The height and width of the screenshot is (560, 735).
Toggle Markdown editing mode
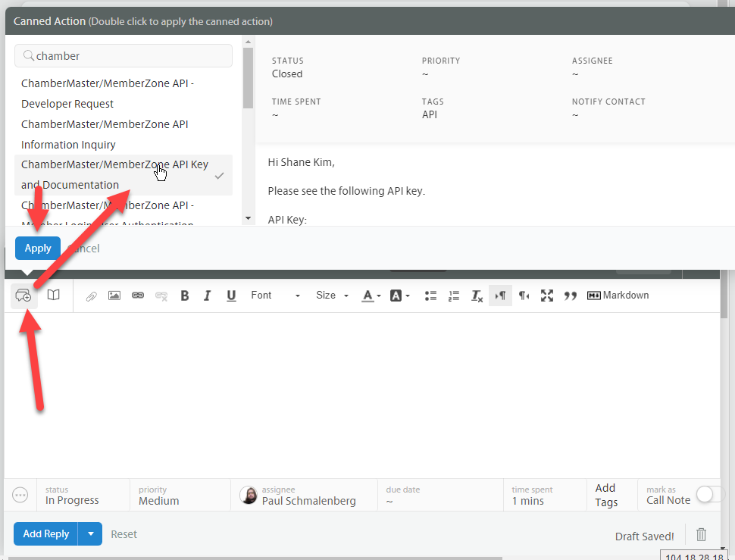pyautogui.click(x=618, y=296)
